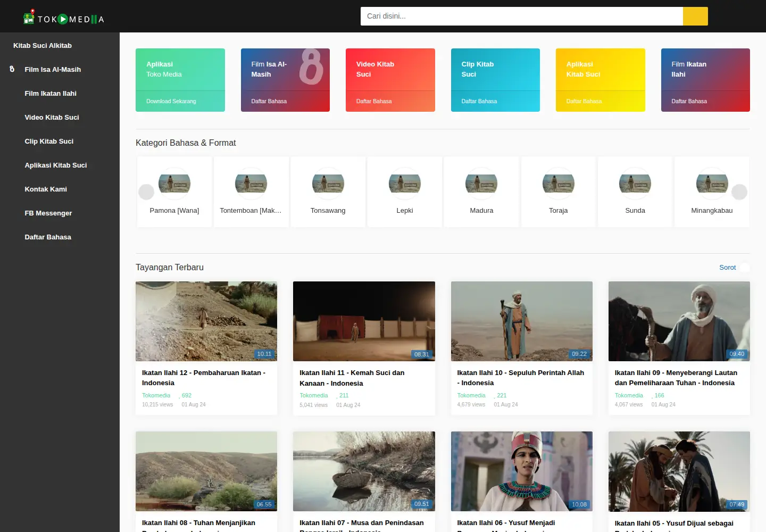This screenshot has height=532, width=766.
Task: Open Kitab Suci Alkitab in sidebar
Action: coord(43,45)
